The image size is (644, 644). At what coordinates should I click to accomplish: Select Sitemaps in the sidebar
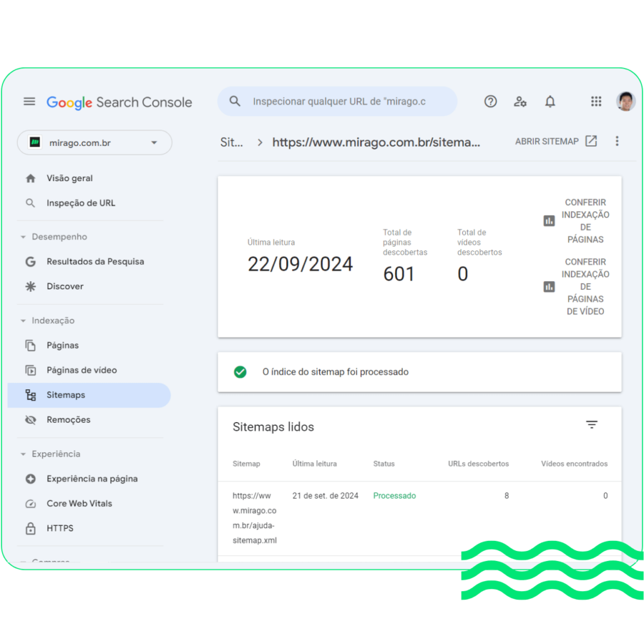(89, 395)
